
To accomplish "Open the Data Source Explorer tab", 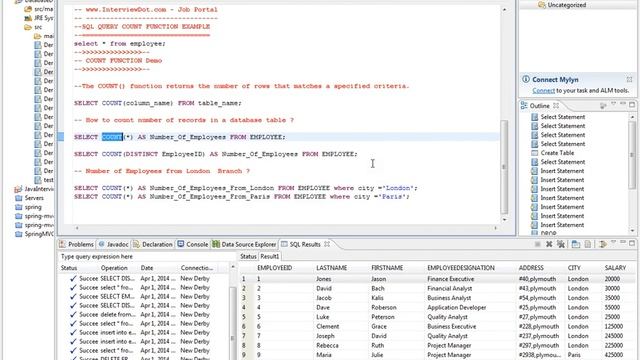I will [x=244, y=244].
